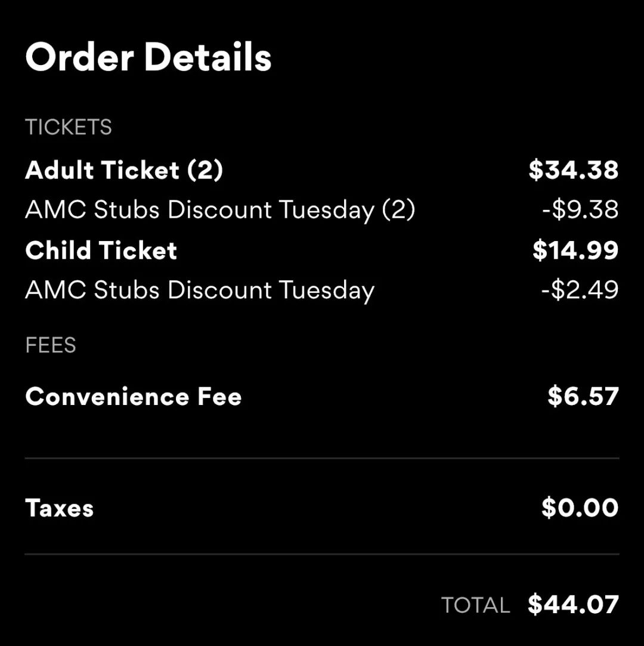Select the TOTAL label
Image resolution: width=644 pixels, height=646 pixels.
click(476, 605)
